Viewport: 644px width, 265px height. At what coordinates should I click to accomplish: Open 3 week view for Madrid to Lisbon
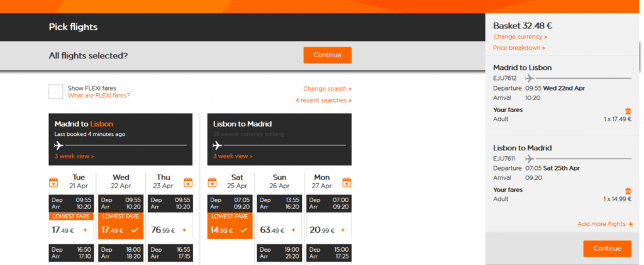point(74,156)
